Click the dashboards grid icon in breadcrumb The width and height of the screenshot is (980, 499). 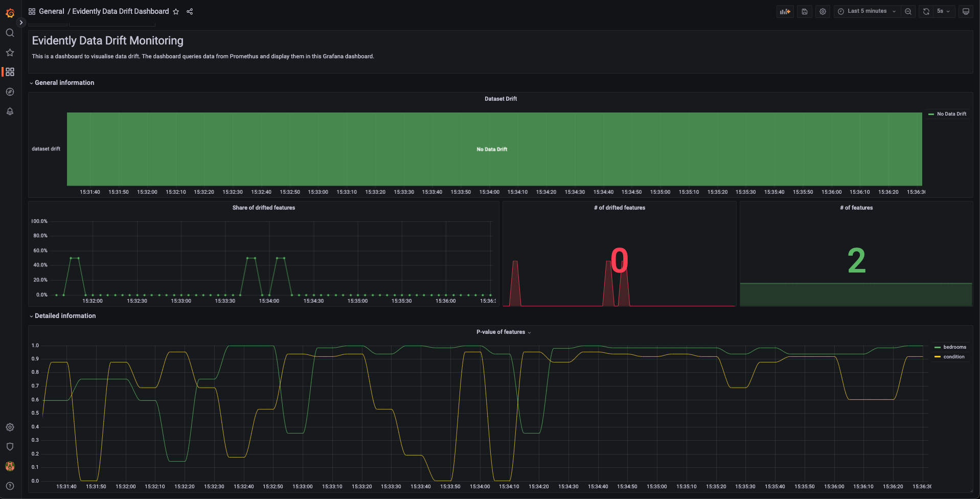[32, 11]
